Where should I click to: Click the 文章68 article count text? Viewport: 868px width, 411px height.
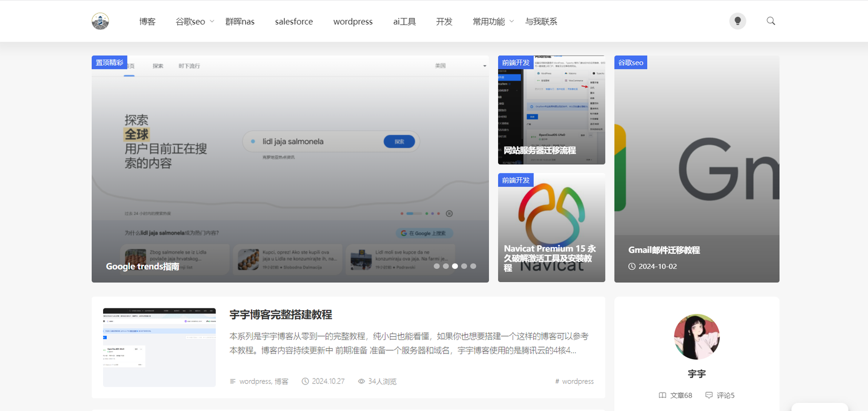tap(681, 395)
